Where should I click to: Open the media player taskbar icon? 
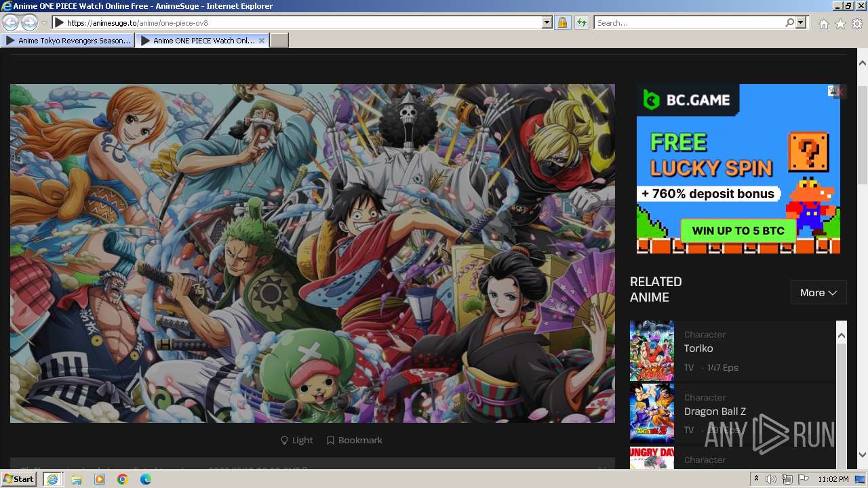[100, 479]
